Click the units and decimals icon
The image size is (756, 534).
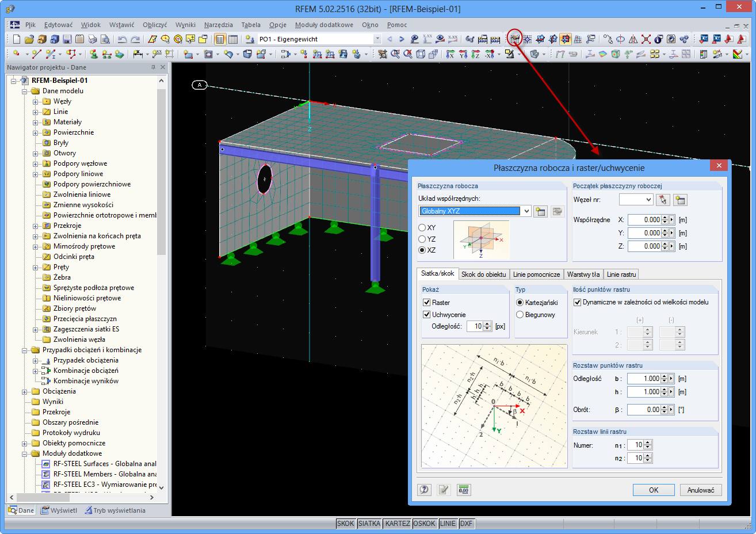tap(463, 490)
